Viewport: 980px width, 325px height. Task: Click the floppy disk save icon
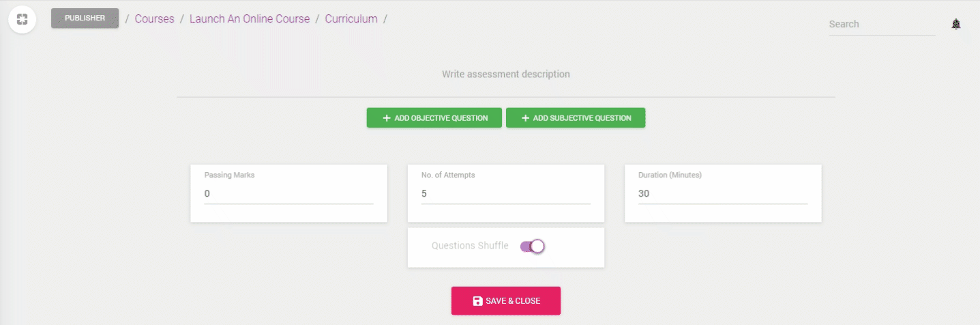click(477, 301)
